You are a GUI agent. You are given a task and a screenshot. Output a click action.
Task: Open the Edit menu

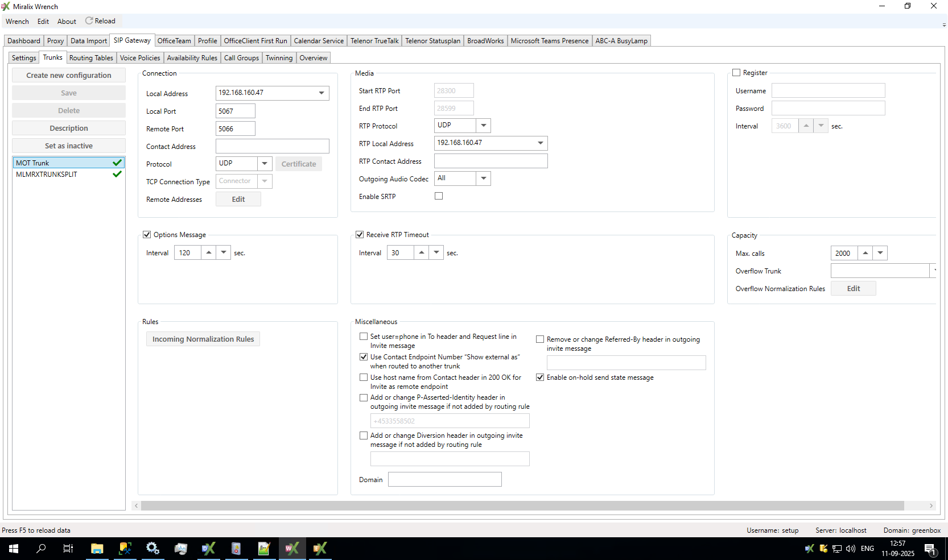coord(43,22)
